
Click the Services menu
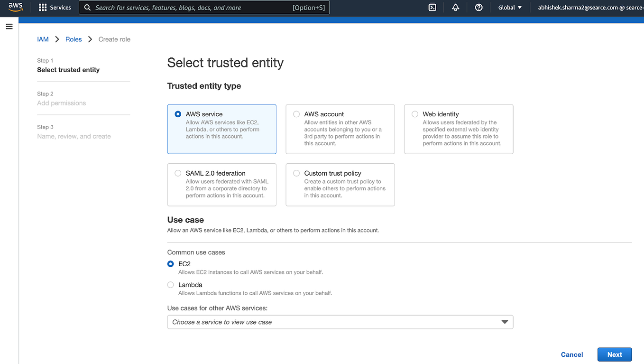coord(59,7)
